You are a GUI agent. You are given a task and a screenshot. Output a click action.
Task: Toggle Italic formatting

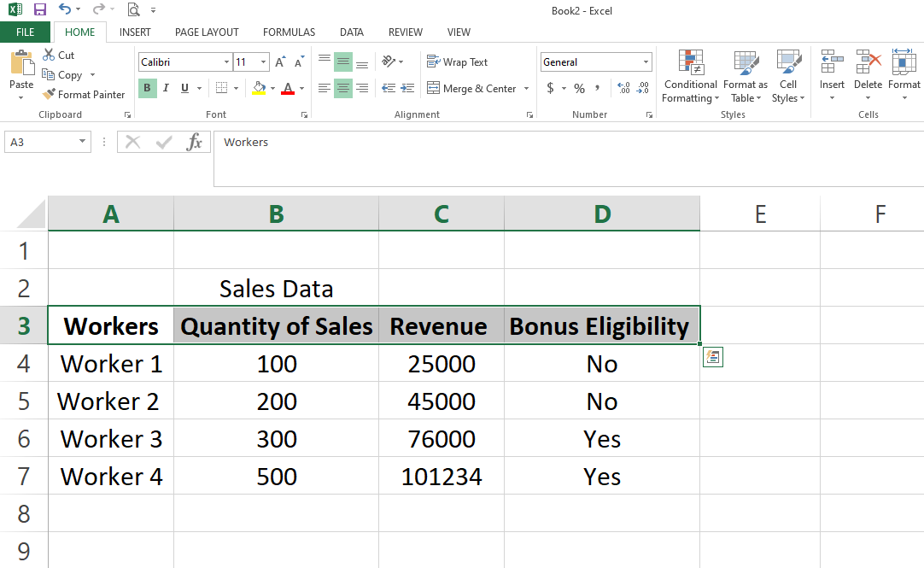pos(165,88)
